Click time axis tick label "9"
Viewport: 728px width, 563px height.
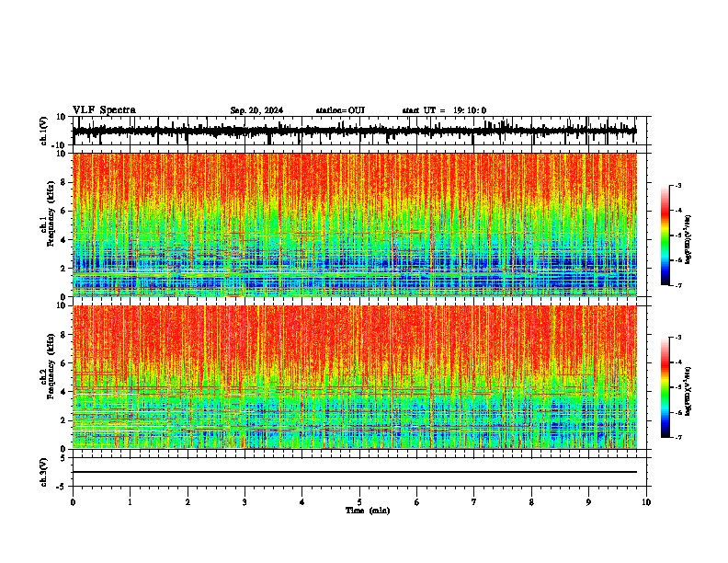(588, 502)
